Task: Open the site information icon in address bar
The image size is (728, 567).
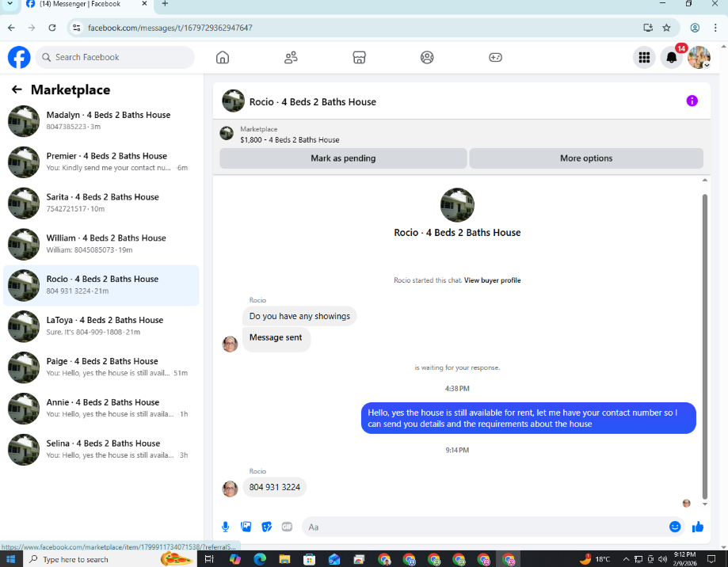Action: click(77, 28)
